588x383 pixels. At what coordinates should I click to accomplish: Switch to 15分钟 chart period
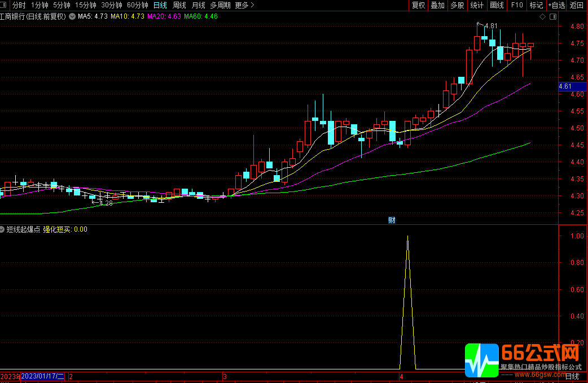(86, 5)
